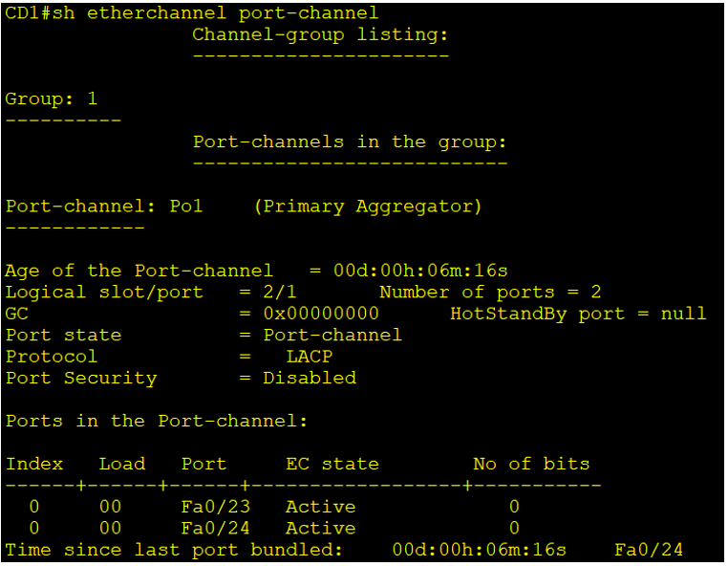Click the 'Active' state on the Fa0/24 row
The image size is (728, 566).
[x=320, y=528]
